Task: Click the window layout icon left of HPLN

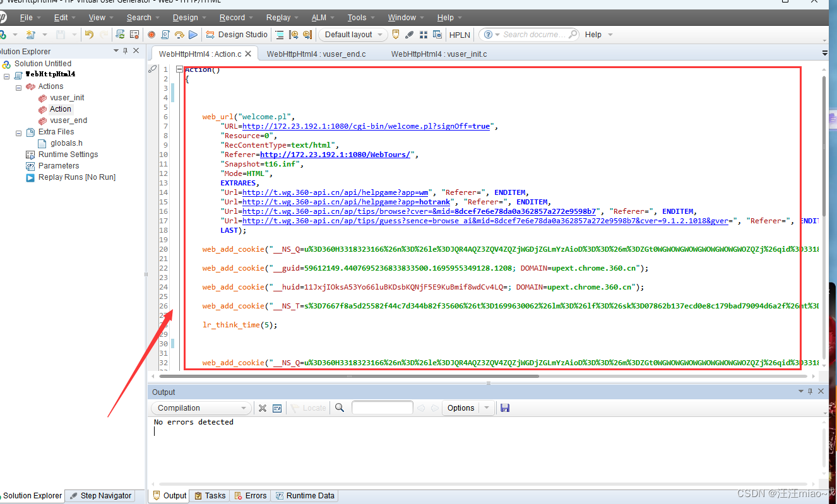Action: tap(437, 35)
